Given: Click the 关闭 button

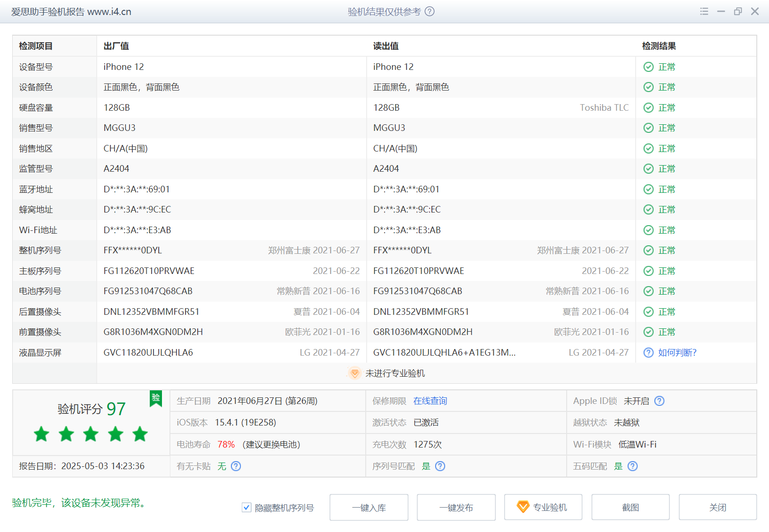Looking at the screenshot, I should pyautogui.click(x=718, y=507).
